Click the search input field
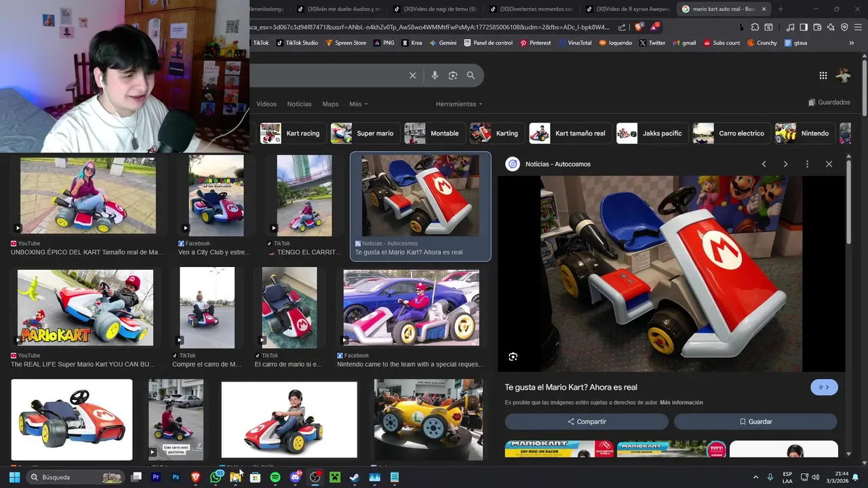 tap(325, 76)
